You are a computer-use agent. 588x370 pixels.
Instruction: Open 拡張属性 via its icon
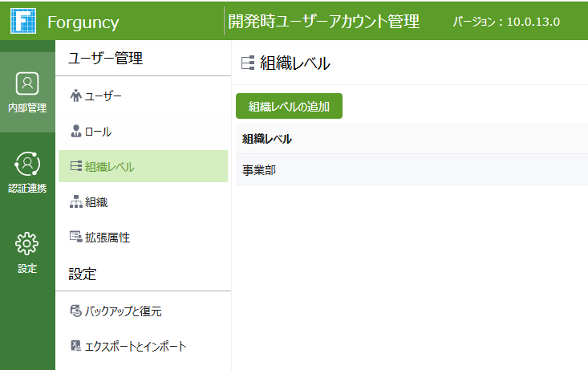(x=76, y=238)
